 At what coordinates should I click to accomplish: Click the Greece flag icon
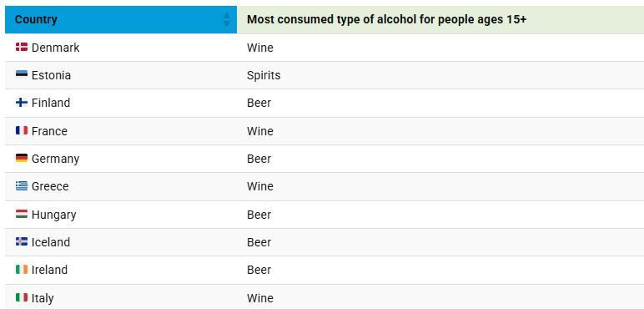coord(22,185)
